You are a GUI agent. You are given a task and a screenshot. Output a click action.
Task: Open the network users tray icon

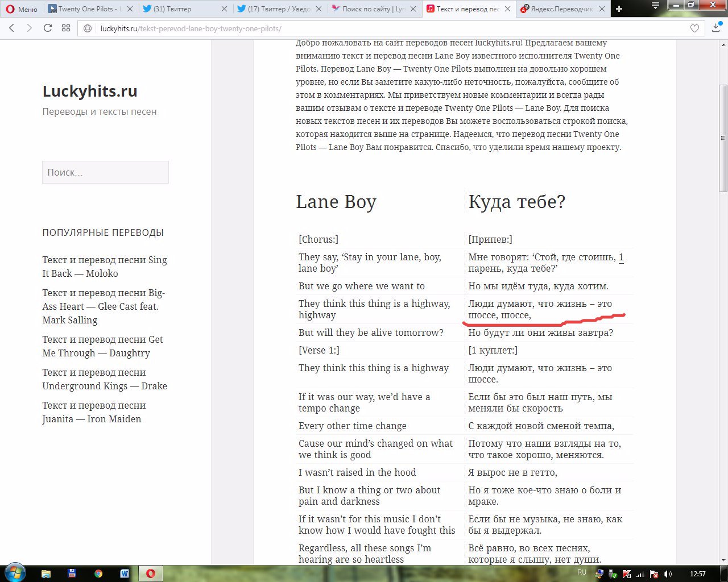(x=599, y=574)
